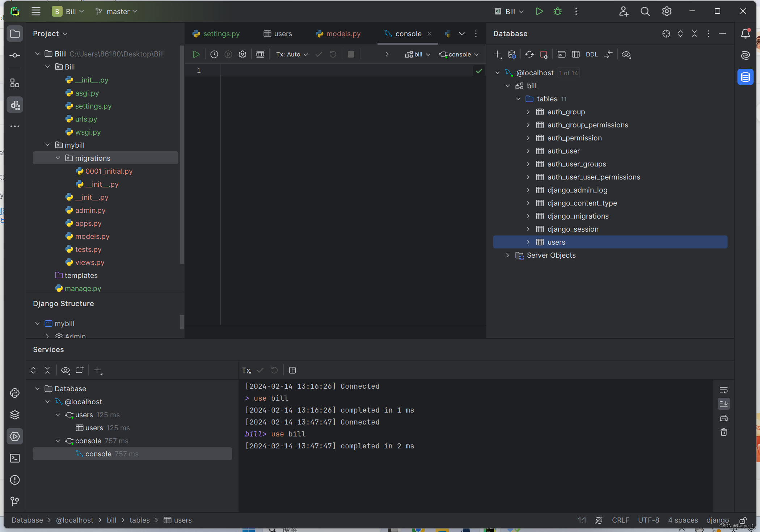
Task: Expand the Server Objects node
Action: pyautogui.click(x=507, y=255)
